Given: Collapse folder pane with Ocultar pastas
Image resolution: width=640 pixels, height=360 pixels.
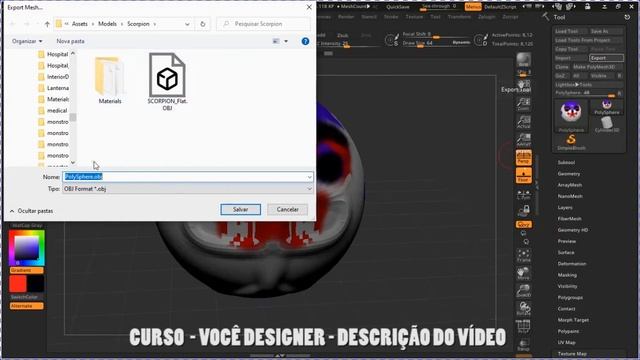Looking at the screenshot, I should pyautogui.click(x=31, y=211).
